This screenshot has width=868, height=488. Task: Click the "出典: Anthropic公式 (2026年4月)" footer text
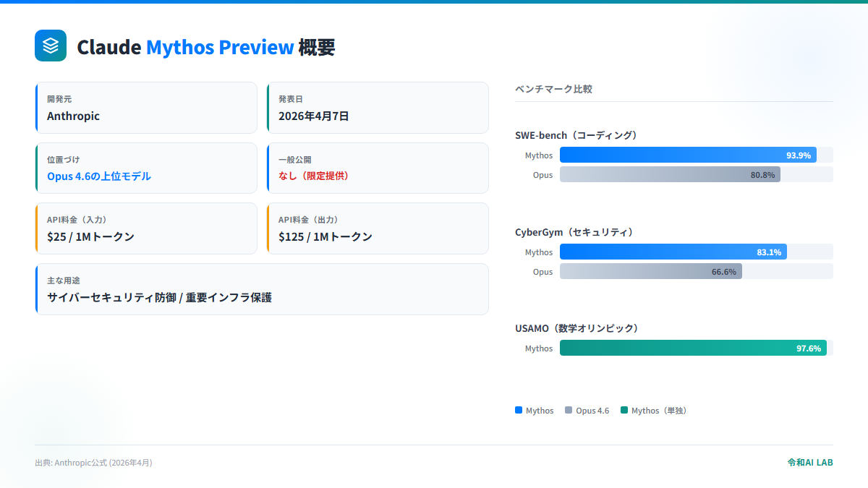tap(93, 463)
